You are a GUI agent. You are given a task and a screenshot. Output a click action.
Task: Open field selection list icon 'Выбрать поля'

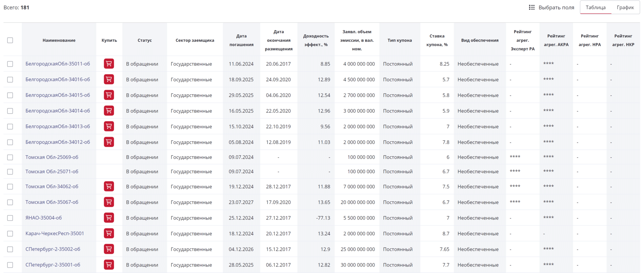[532, 7]
